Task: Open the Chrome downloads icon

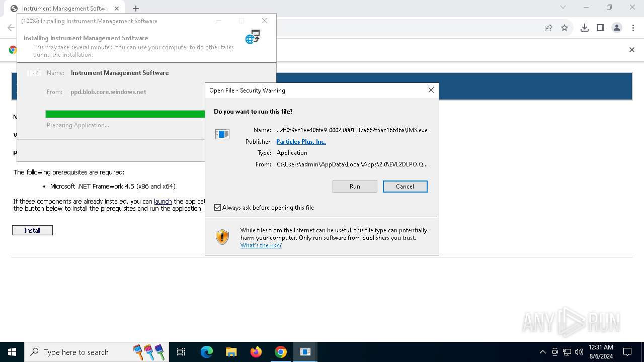Action: 585,28
